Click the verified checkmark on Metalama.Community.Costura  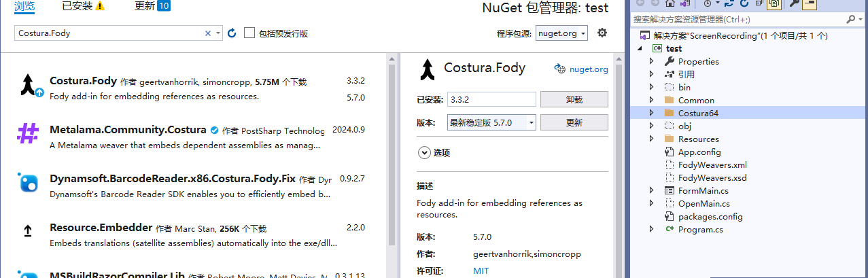(x=214, y=131)
